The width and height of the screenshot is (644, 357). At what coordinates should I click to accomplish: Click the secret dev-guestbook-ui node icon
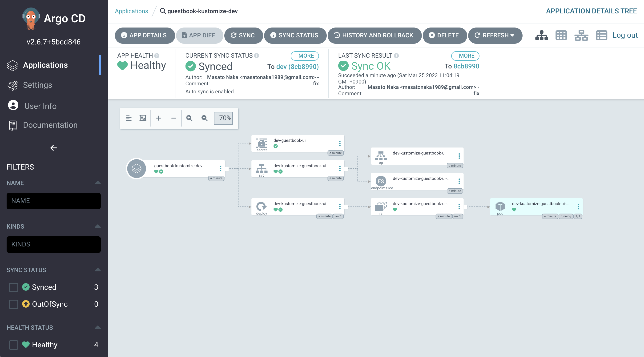tap(262, 143)
